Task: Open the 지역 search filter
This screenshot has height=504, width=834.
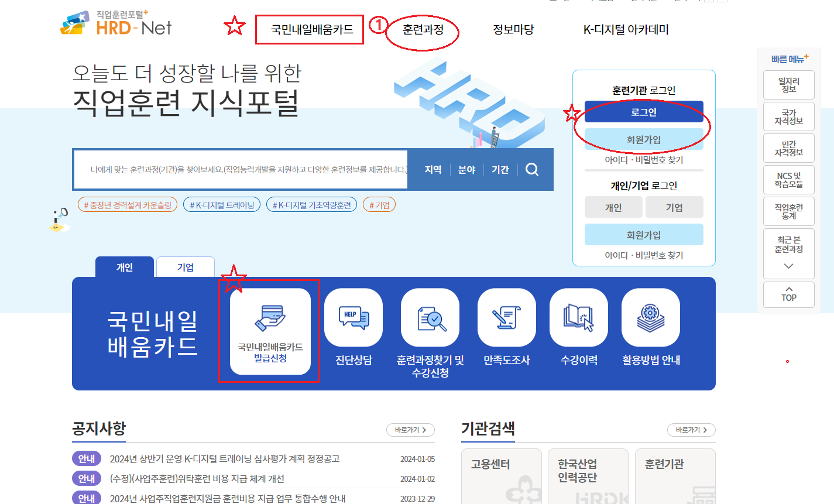Action: [433, 170]
